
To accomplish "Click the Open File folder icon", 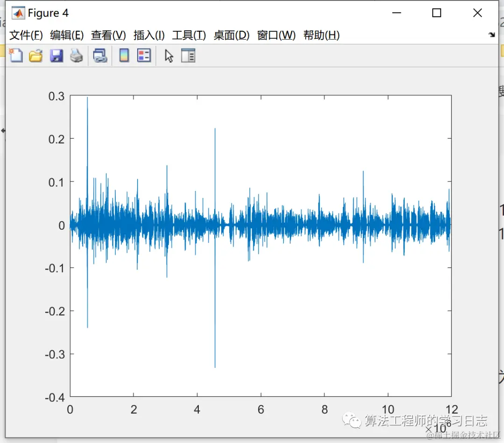I will click(35, 56).
